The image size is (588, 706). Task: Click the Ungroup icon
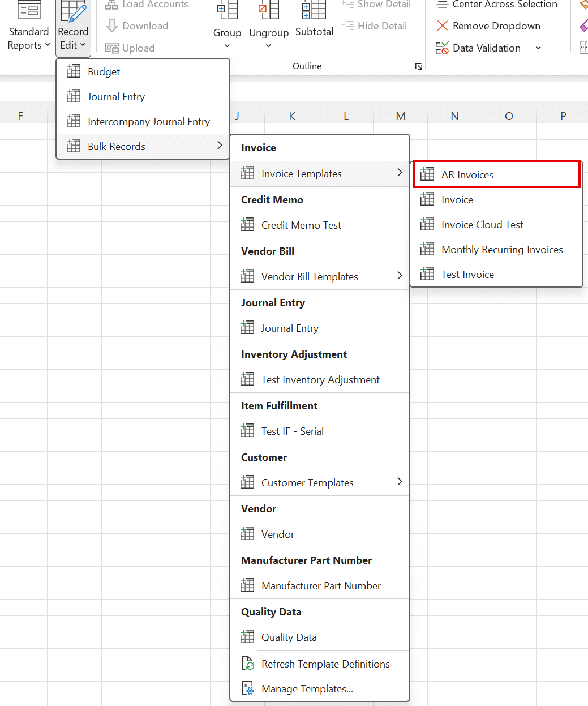click(x=269, y=10)
